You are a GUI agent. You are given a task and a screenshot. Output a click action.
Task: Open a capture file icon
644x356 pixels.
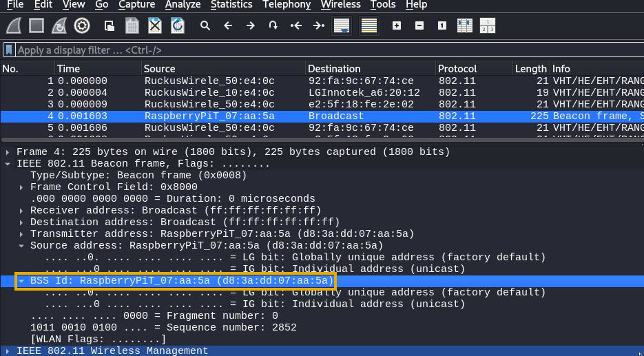click(x=110, y=26)
